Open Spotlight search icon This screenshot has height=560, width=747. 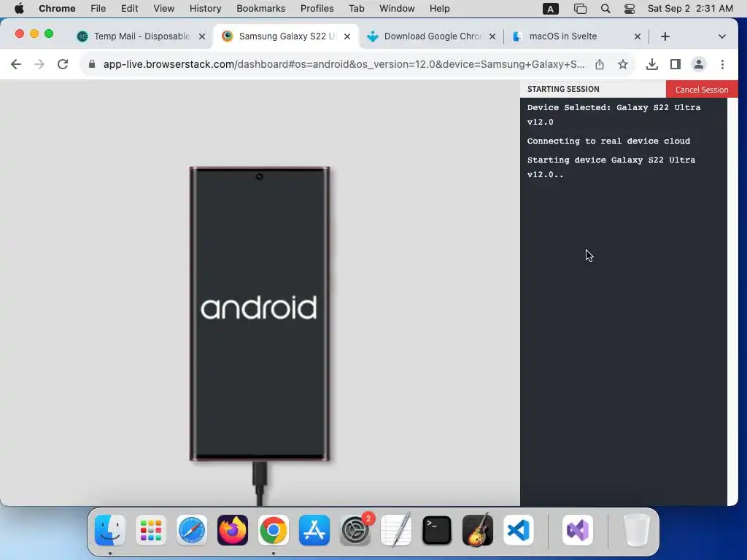tap(605, 9)
